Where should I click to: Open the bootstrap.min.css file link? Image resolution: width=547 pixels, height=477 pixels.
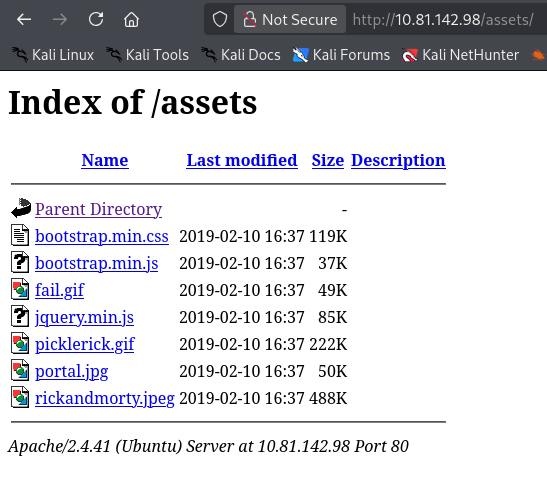coord(102,236)
